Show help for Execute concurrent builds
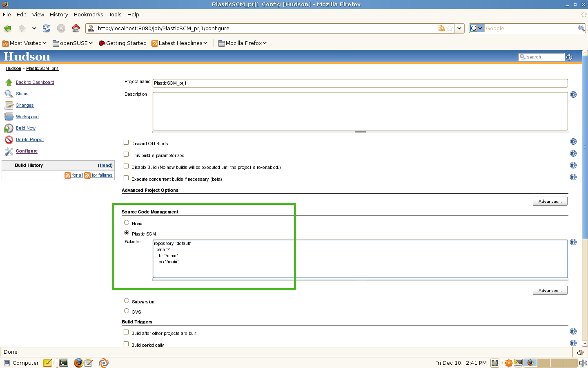This screenshot has height=368, width=588. pos(573,177)
